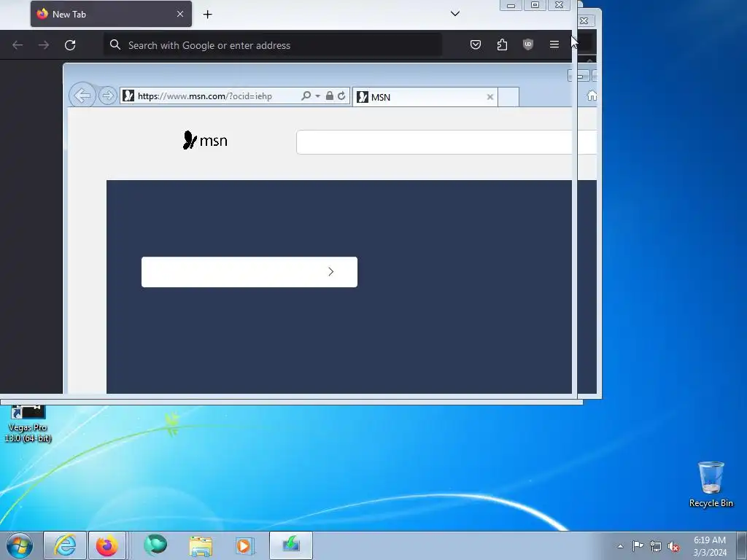Minimize the Firefox window
The width and height of the screenshot is (747, 560).
click(x=511, y=5)
